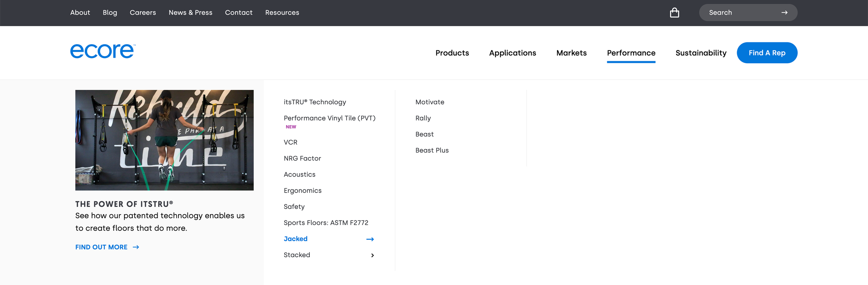The height and width of the screenshot is (285, 868).
Task: Open the Motivate submenu link
Action: (x=430, y=102)
